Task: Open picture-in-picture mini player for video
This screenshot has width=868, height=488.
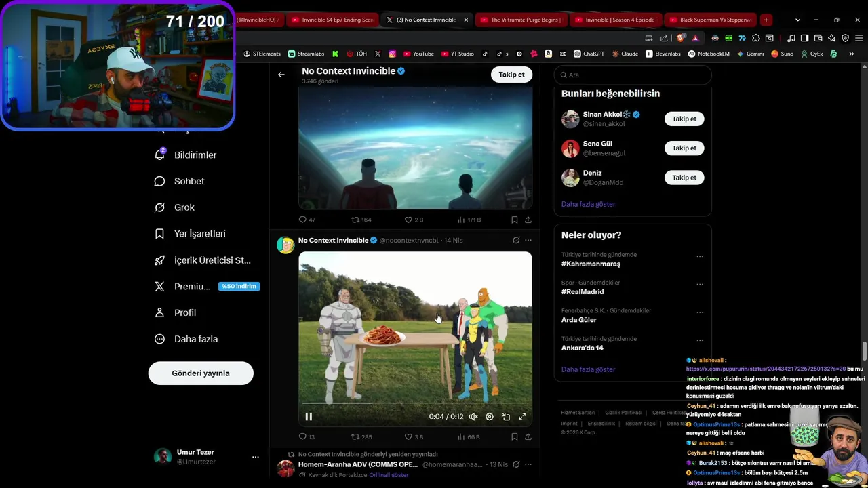Action: (x=506, y=417)
